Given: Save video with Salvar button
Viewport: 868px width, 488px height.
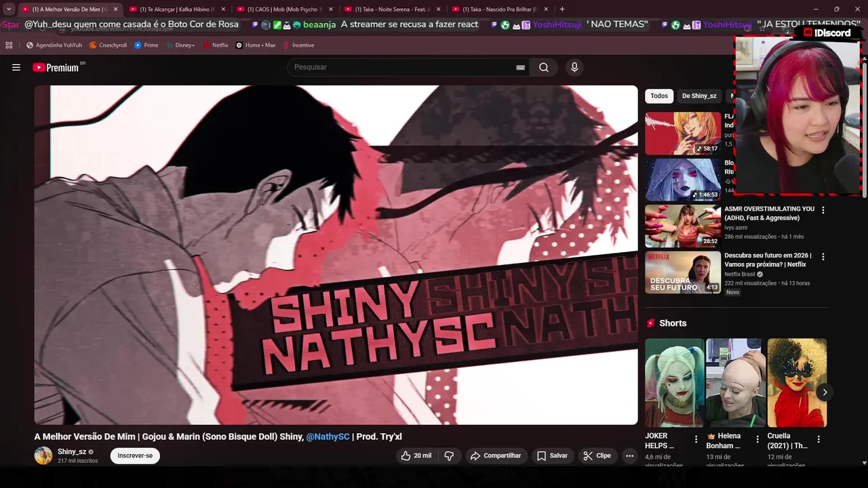Looking at the screenshot, I should [552, 455].
